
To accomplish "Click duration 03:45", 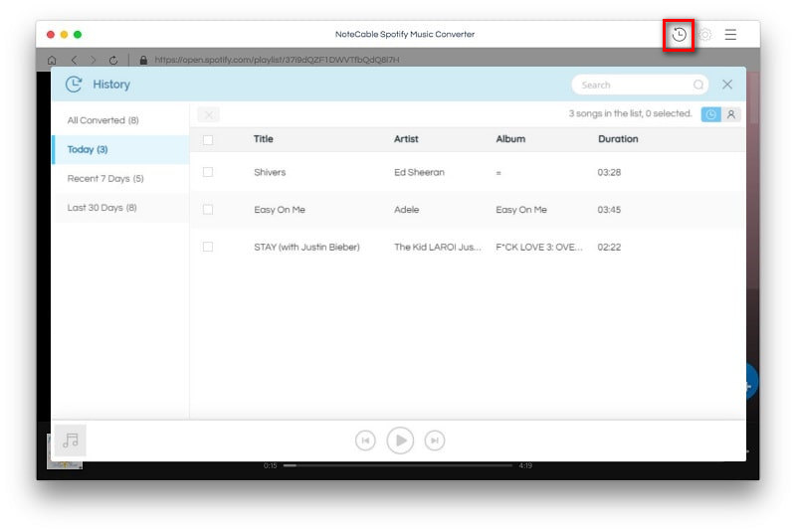I will click(609, 210).
